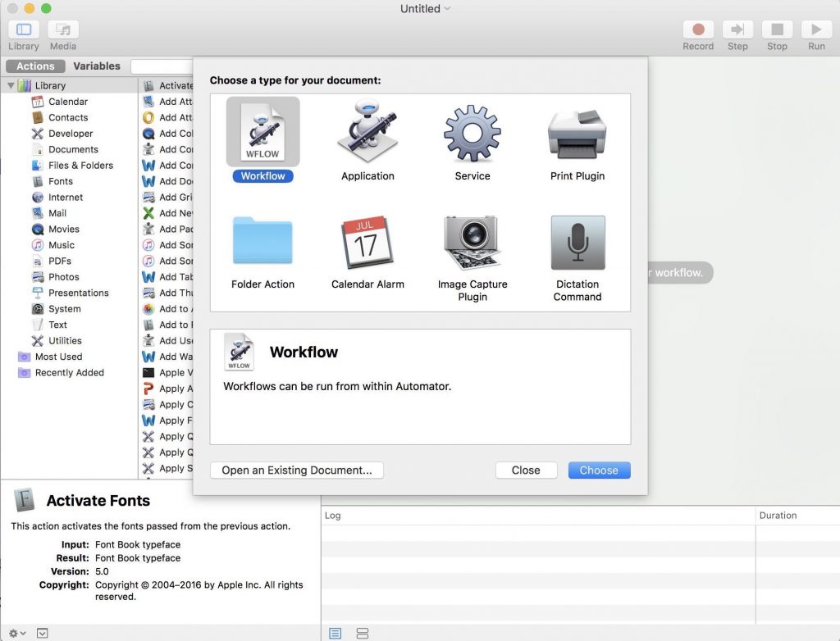The height and width of the screenshot is (641, 840).
Task: Select the Mail category
Action: pos(57,213)
